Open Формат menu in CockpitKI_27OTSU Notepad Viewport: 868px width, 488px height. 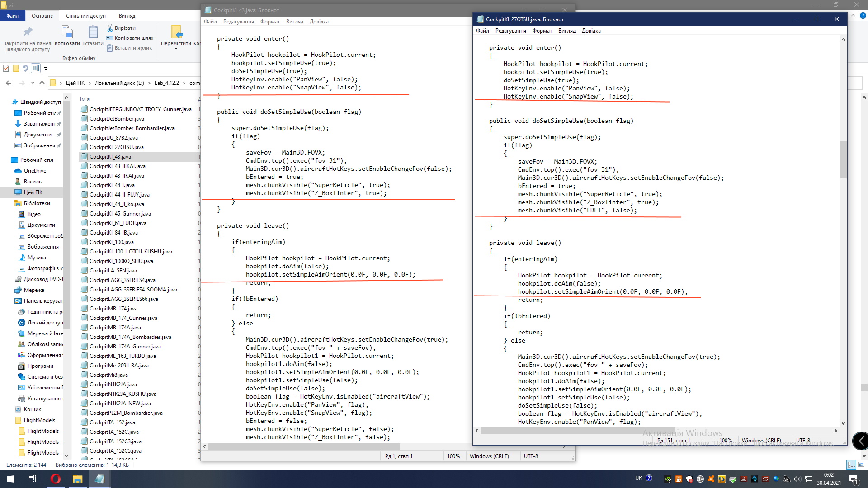point(542,31)
